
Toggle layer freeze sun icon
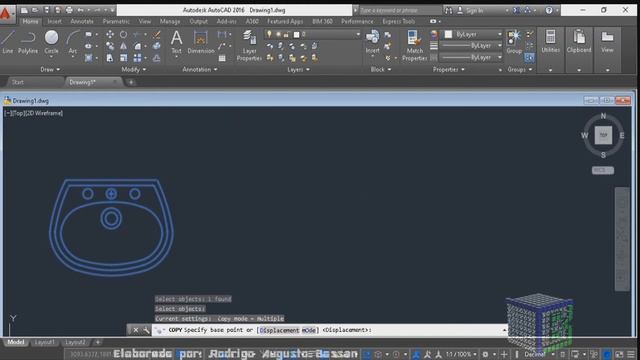[278, 34]
